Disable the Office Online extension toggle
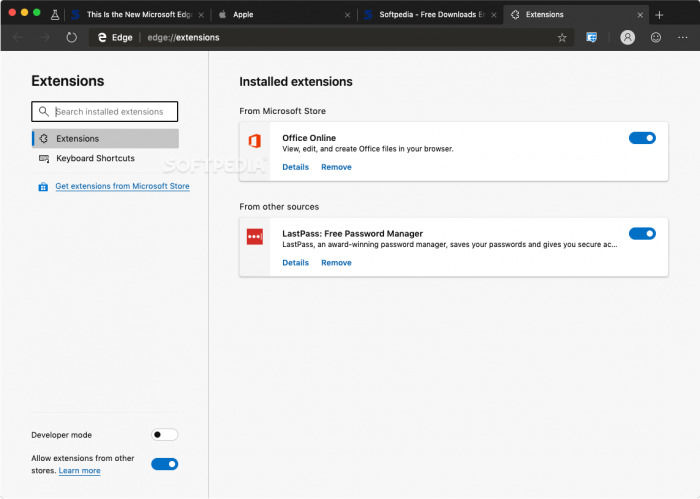This screenshot has width=700, height=499. (x=642, y=138)
